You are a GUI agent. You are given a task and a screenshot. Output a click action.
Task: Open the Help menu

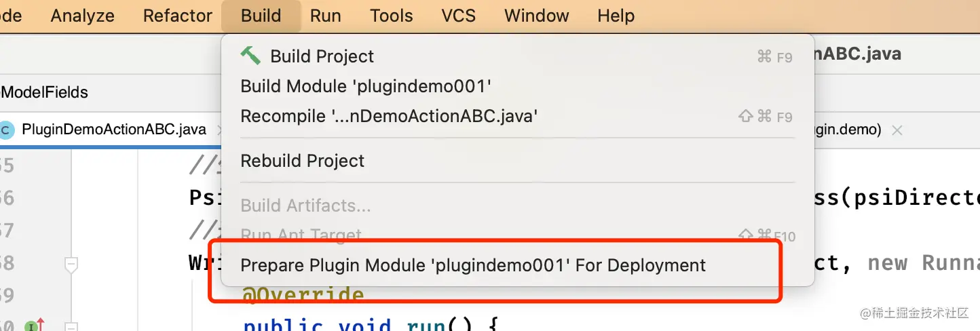pyautogui.click(x=616, y=16)
